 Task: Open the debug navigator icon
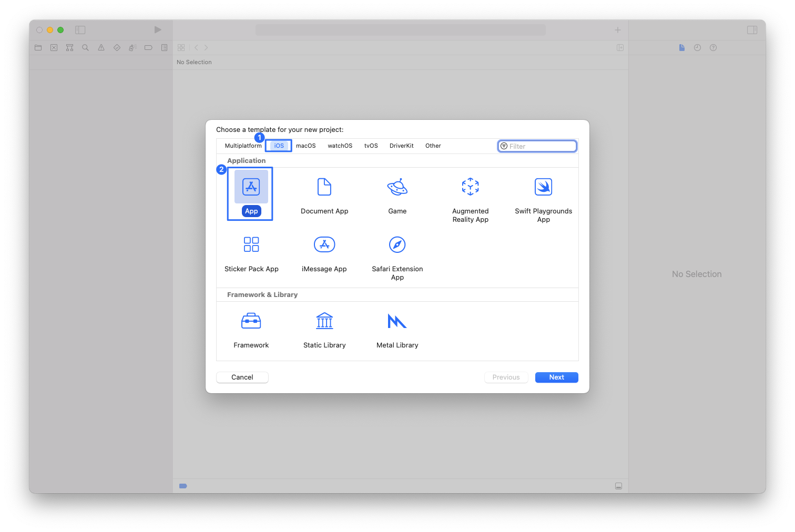point(133,47)
